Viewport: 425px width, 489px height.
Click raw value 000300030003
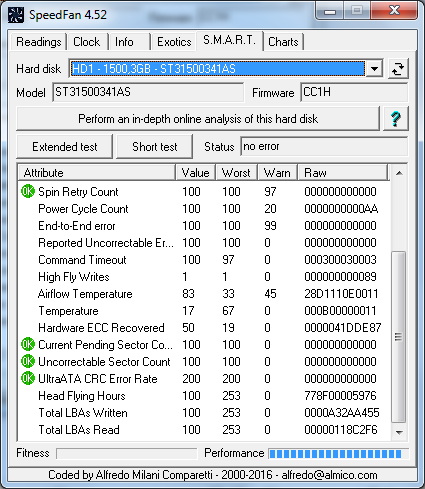(x=340, y=260)
